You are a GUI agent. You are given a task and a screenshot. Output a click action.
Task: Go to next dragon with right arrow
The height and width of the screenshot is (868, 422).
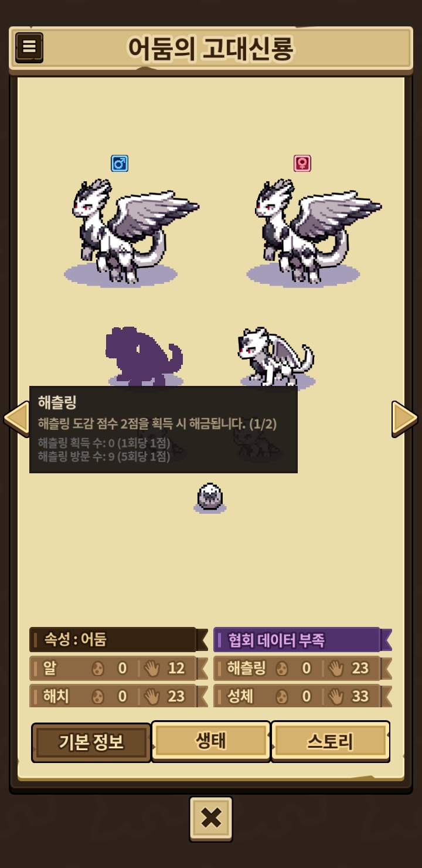tap(404, 419)
